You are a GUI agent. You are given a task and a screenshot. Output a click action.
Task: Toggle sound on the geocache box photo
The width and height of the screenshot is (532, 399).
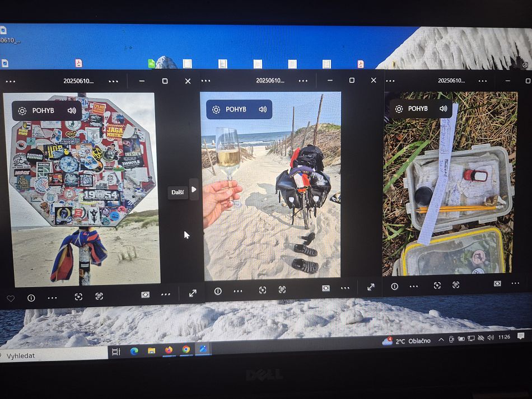point(444,109)
